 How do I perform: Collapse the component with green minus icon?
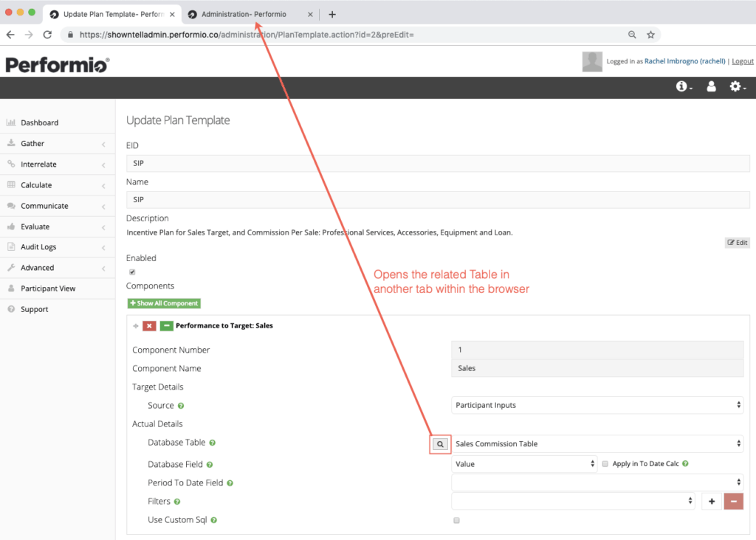click(166, 326)
